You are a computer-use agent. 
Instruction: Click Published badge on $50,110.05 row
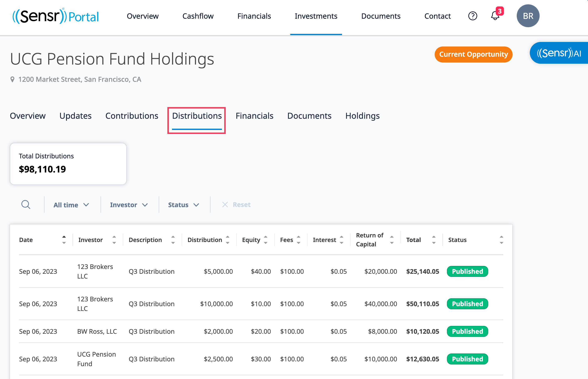pos(467,303)
